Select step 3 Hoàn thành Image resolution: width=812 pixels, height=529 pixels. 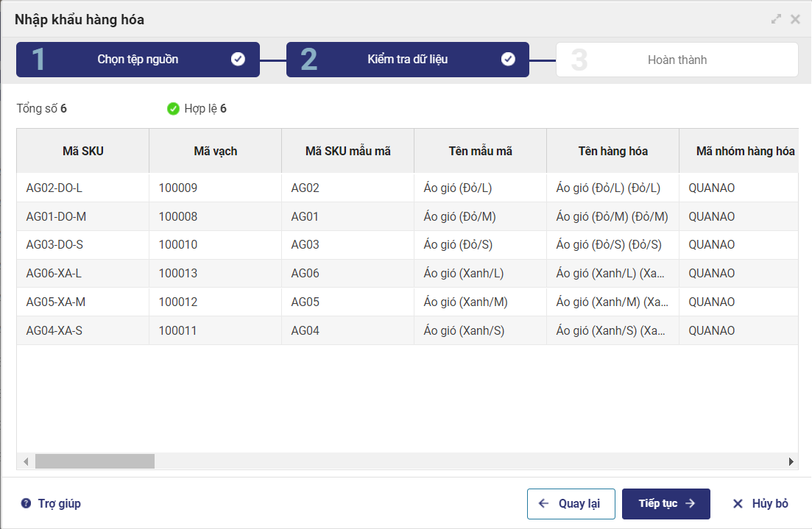click(x=677, y=60)
